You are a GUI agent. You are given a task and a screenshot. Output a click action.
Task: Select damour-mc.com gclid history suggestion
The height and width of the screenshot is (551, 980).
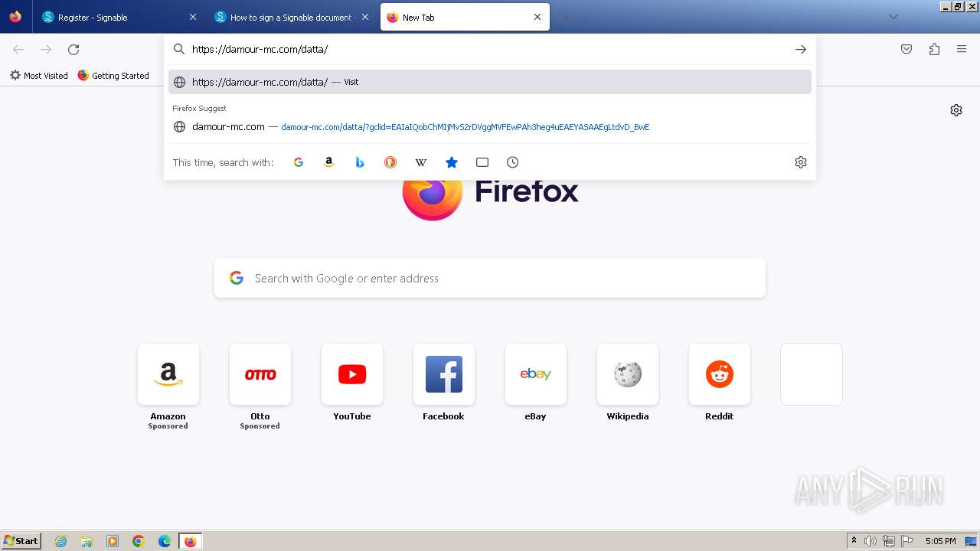(x=490, y=127)
